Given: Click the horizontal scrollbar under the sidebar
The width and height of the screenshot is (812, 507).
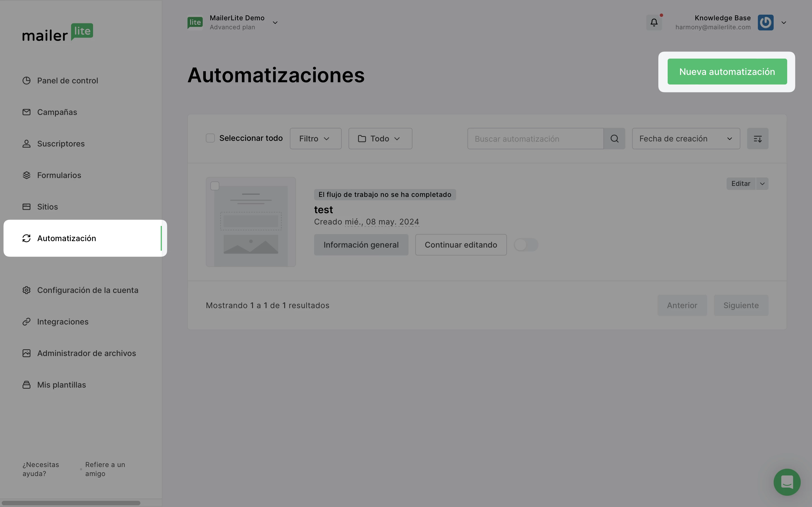Looking at the screenshot, I should point(71,503).
